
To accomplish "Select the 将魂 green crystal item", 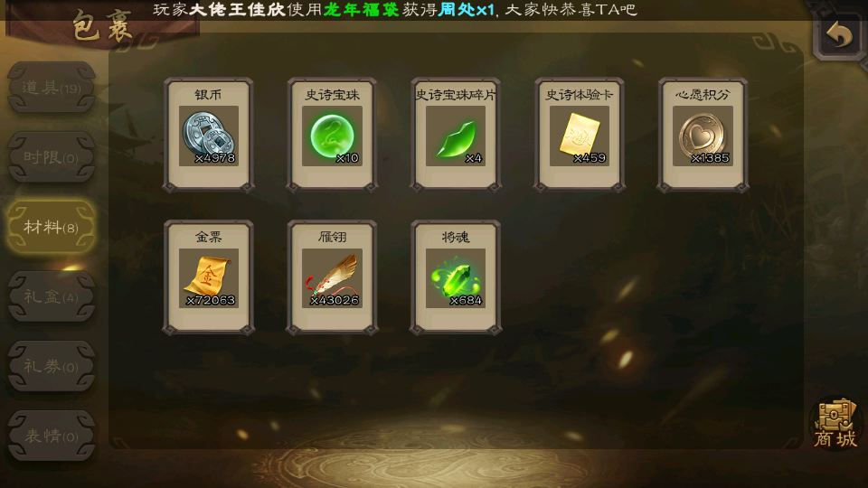I will [x=456, y=277].
